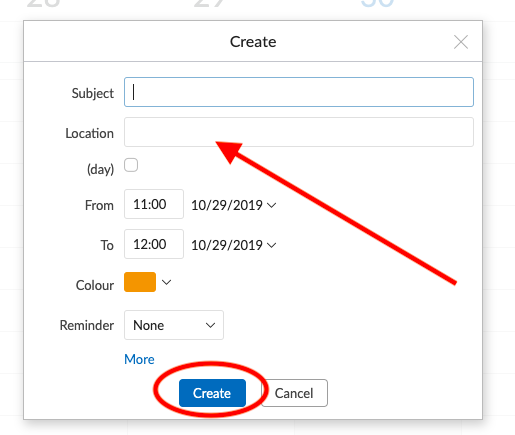The image size is (515, 435).
Task: Focus the Subject text field
Action: click(x=299, y=92)
